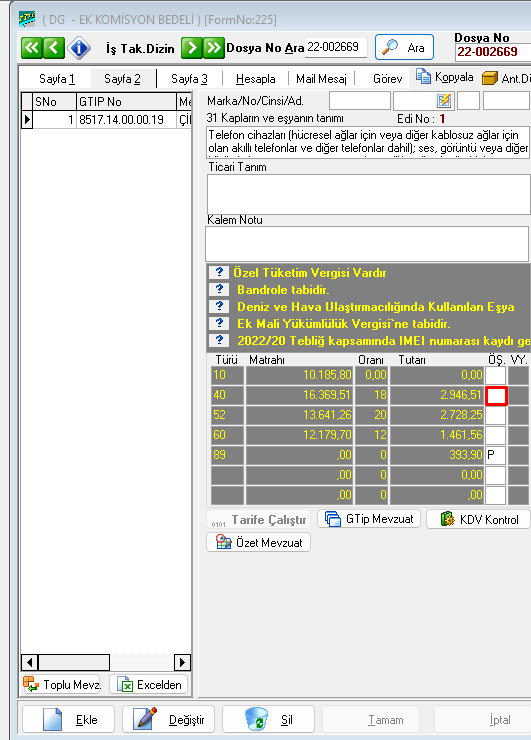The width and height of the screenshot is (531, 740).
Task: Switch to Sayfa 1 tab
Action: pos(57,79)
